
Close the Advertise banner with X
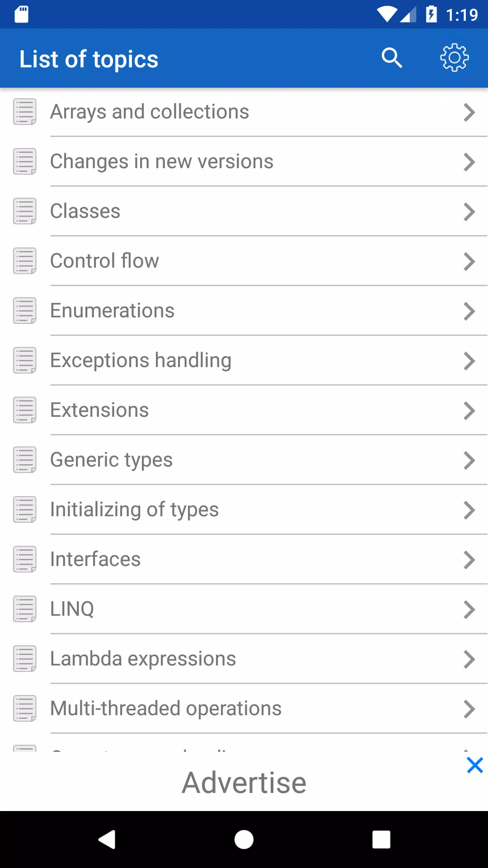coord(475,765)
